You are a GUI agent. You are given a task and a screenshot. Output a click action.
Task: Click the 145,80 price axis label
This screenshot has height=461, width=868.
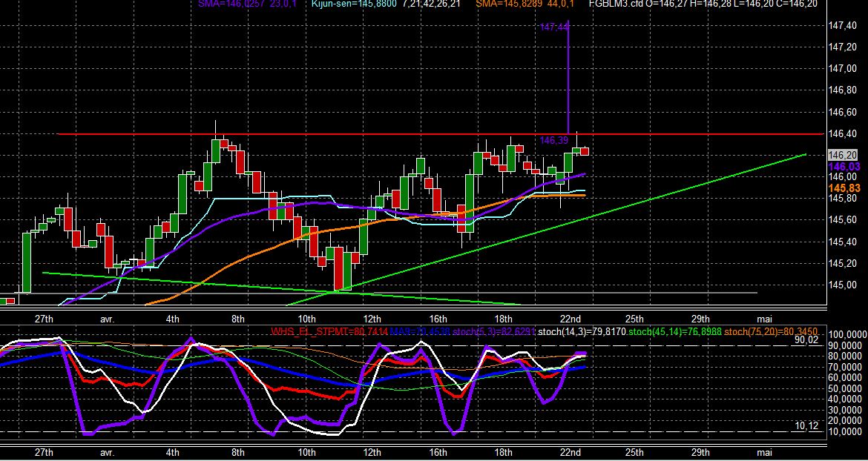[844, 199]
